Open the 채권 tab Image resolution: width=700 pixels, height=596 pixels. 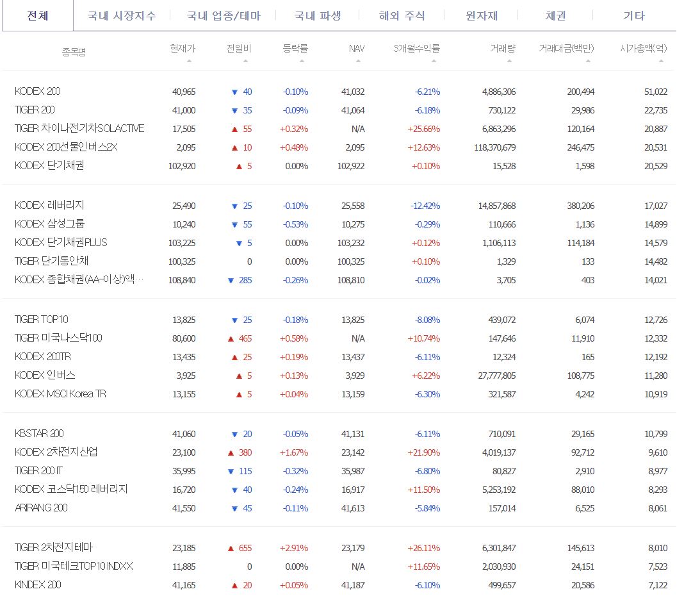[555, 15]
